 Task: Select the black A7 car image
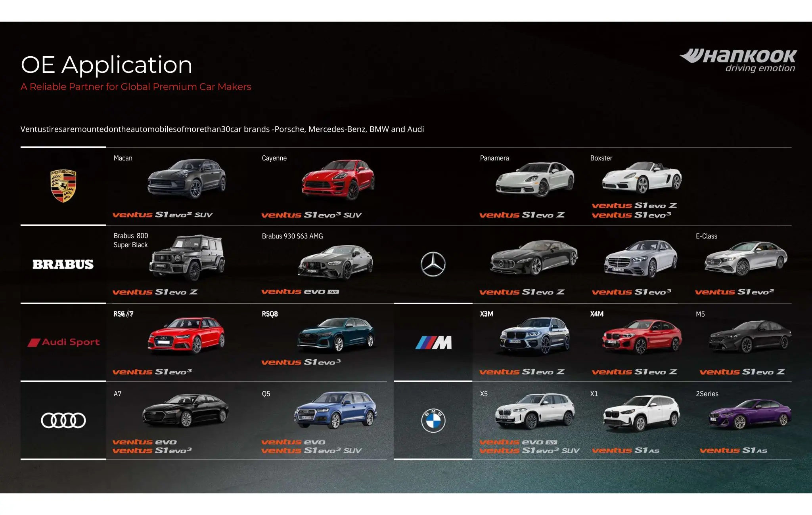click(x=186, y=410)
